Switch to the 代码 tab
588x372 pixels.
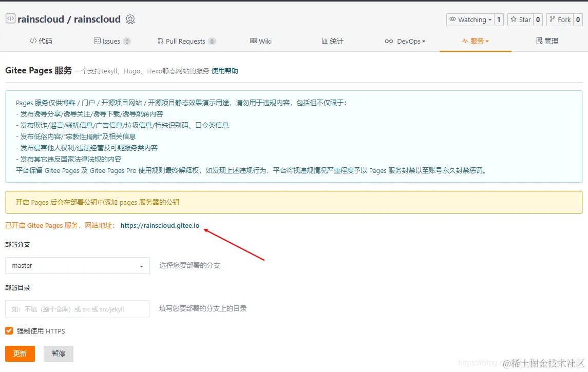41,41
